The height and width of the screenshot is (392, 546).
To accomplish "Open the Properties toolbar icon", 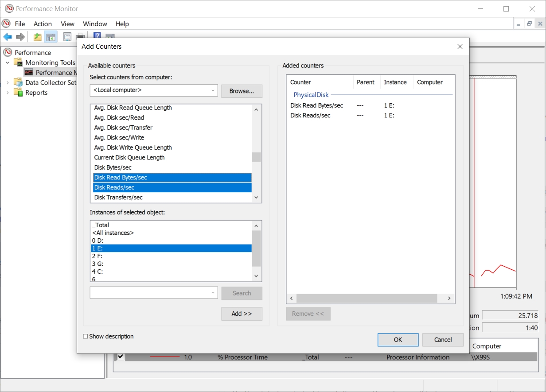I will tap(67, 37).
